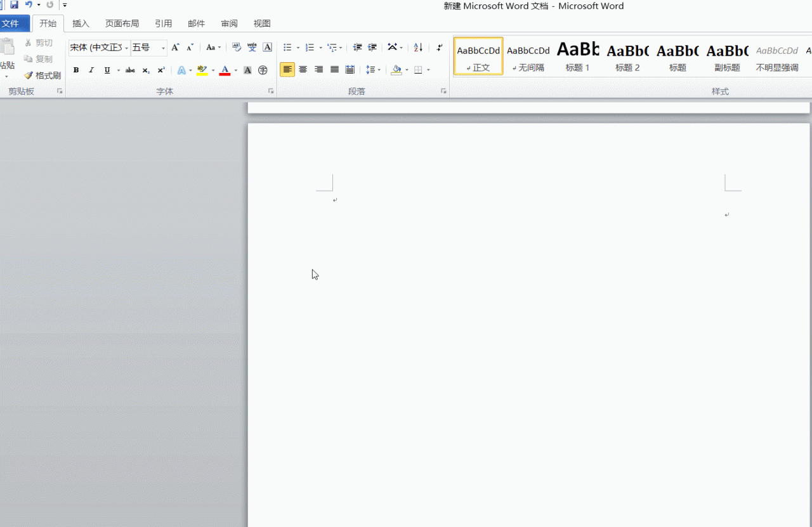Redo the action in quick access toolbar

pos(50,5)
